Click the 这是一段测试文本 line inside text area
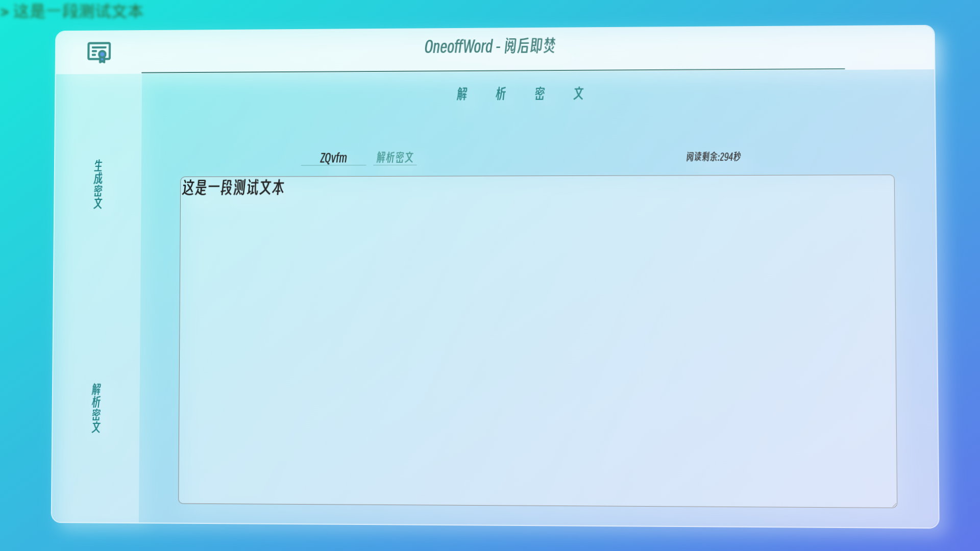 pos(233,187)
